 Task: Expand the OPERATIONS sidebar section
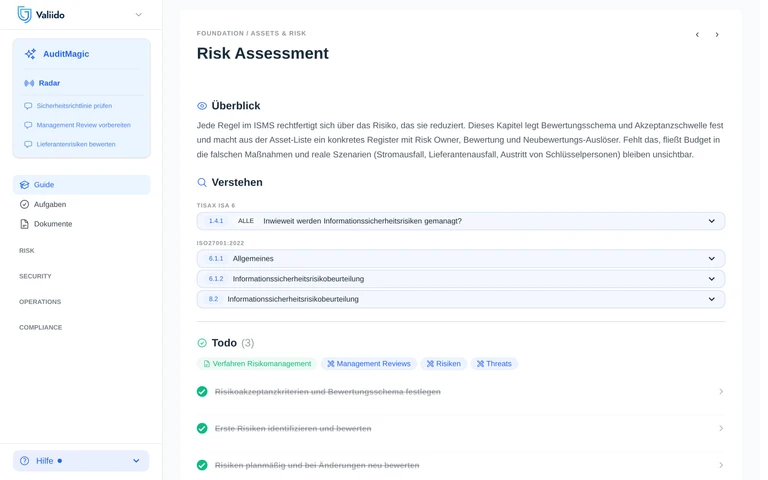[x=40, y=302]
